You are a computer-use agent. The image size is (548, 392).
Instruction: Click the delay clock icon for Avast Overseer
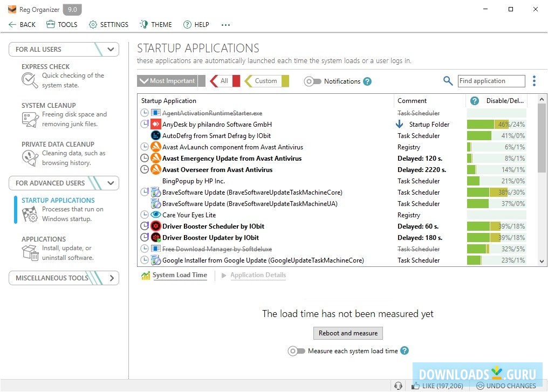coord(145,169)
